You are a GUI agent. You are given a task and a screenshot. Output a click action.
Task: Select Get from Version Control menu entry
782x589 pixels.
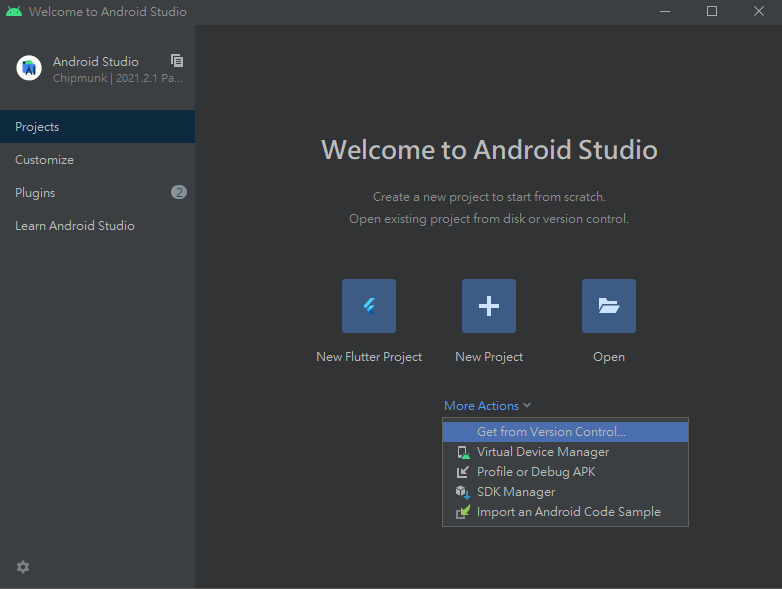[x=566, y=432]
